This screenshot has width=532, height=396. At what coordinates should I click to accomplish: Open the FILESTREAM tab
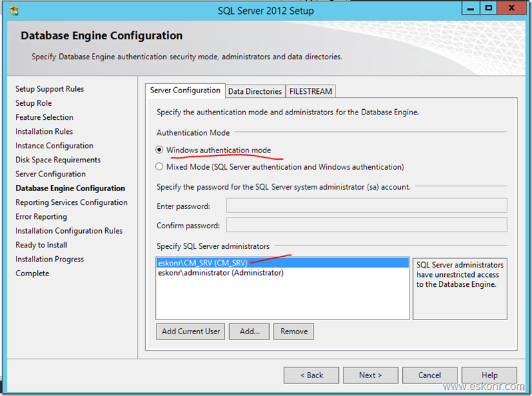point(310,91)
